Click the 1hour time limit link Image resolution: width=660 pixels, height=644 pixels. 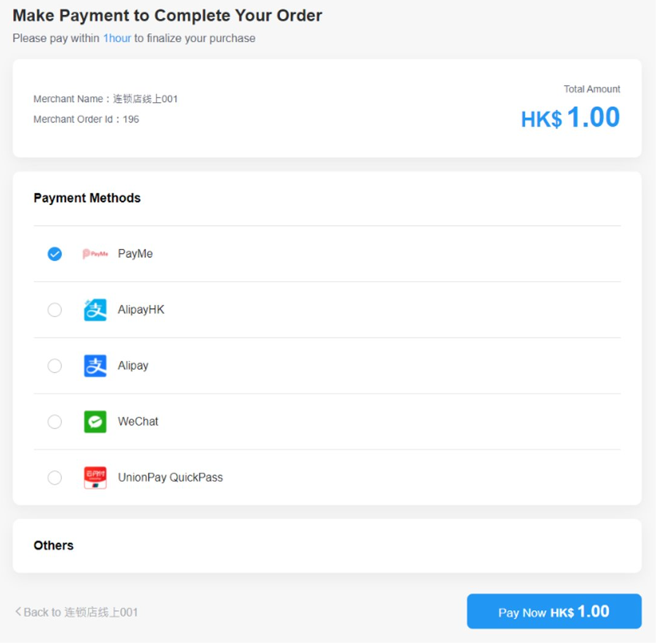click(117, 38)
